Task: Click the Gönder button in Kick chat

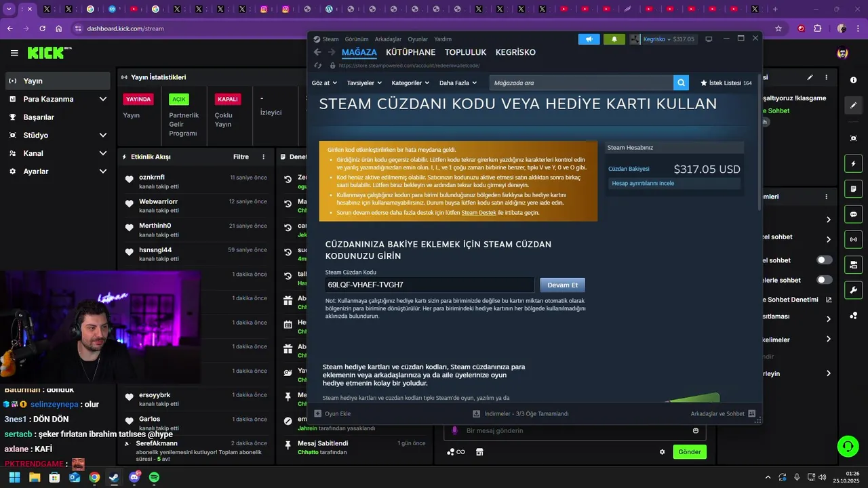Action: pyautogui.click(x=690, y=452)
